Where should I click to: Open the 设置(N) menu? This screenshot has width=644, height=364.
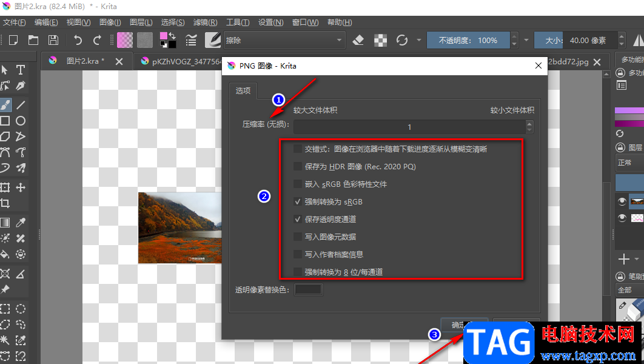[270, 22]
